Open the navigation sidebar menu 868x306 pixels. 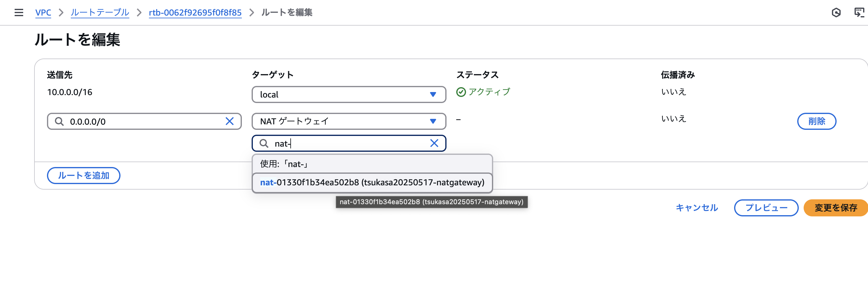(x=19, y=12)
